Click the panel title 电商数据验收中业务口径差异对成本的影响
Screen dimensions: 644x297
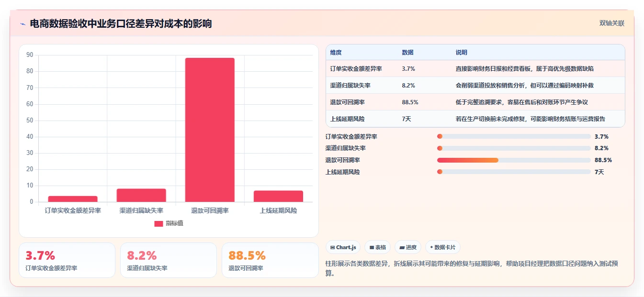(x=121, y=24)
